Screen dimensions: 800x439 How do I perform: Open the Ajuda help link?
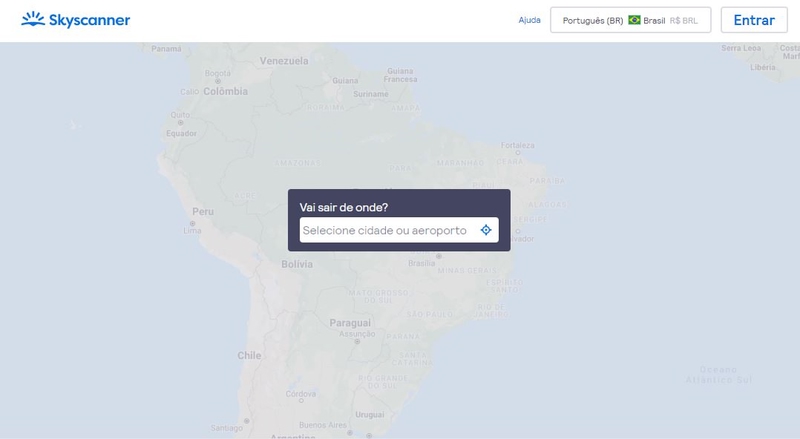[529, 20]
